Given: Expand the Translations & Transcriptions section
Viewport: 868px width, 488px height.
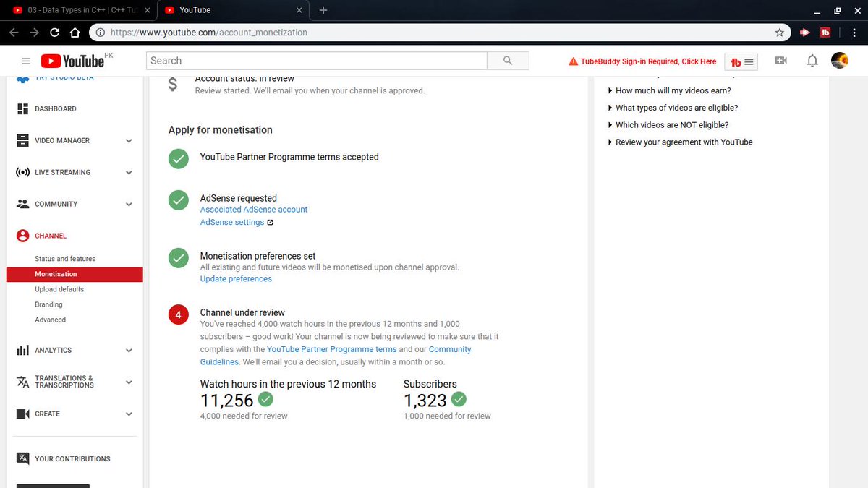Looking at the screenshot, I should (x=129, y=382).
